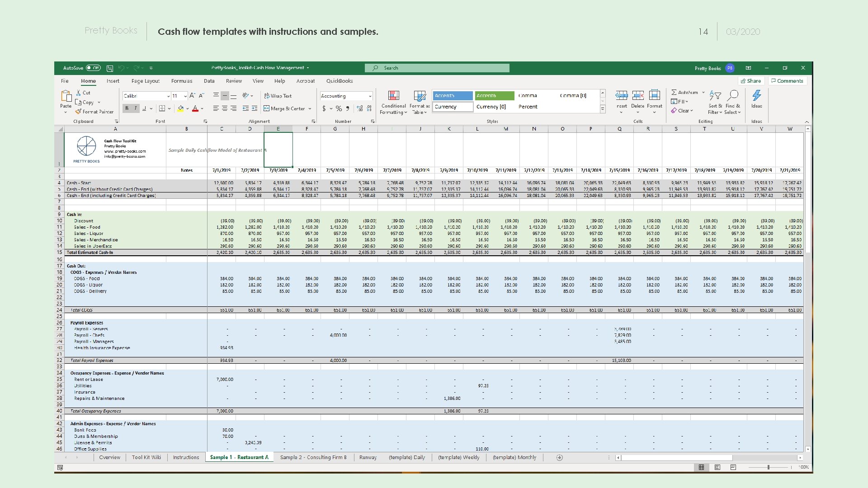Toggle the Wrap Text icon
Viewport: 868px width, 488px height.
(278, 95)
